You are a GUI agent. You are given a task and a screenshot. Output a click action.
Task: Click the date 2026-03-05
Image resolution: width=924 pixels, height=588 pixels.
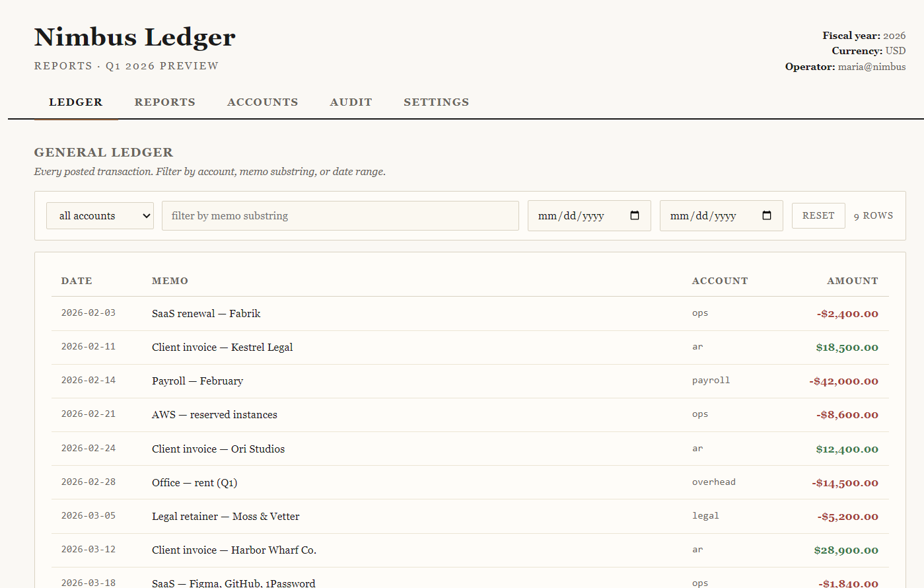tap(89, 515)
